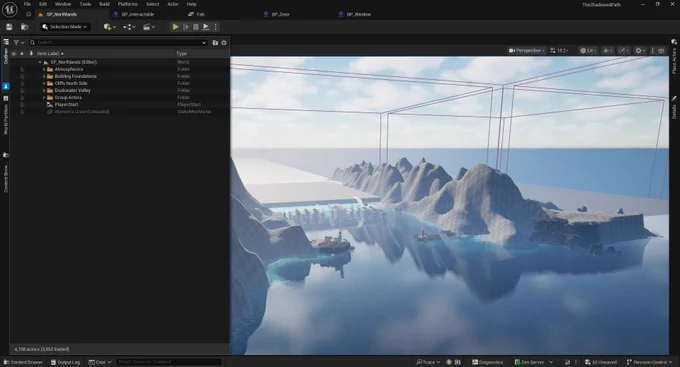Click the home icon left of tabs
Image resolution: width=680 pixels, height=367 pixels.
(x=28, y=14)
